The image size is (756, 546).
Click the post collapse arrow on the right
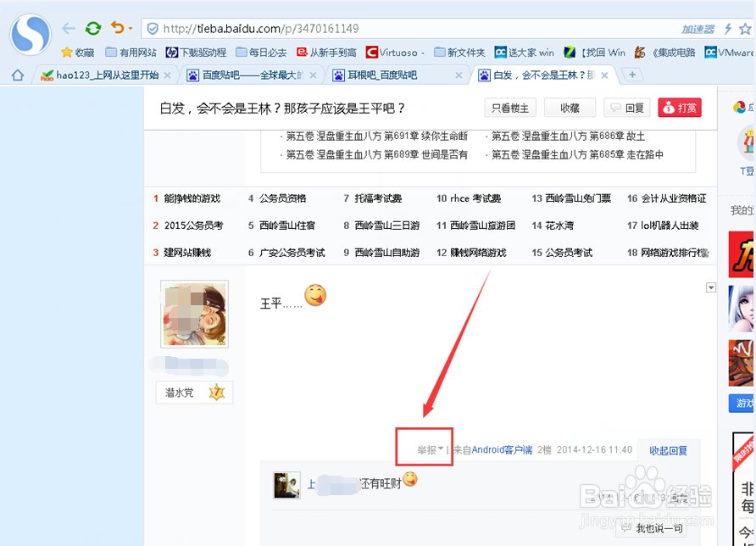point(710,287)
